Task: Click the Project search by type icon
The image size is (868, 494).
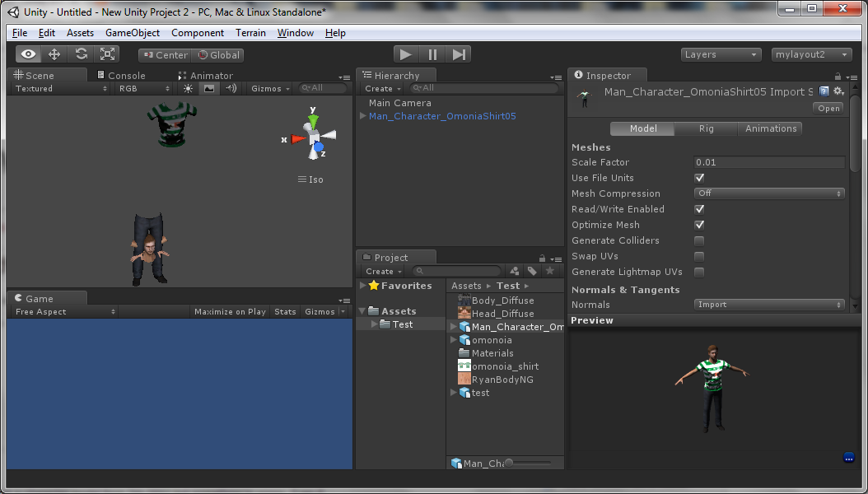Action: [x=515, y=271]
